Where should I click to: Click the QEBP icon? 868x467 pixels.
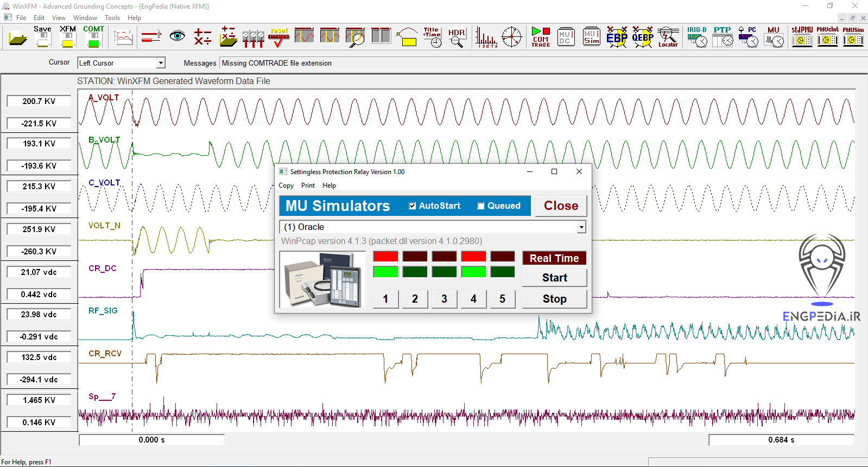click(x=642, y=37)
